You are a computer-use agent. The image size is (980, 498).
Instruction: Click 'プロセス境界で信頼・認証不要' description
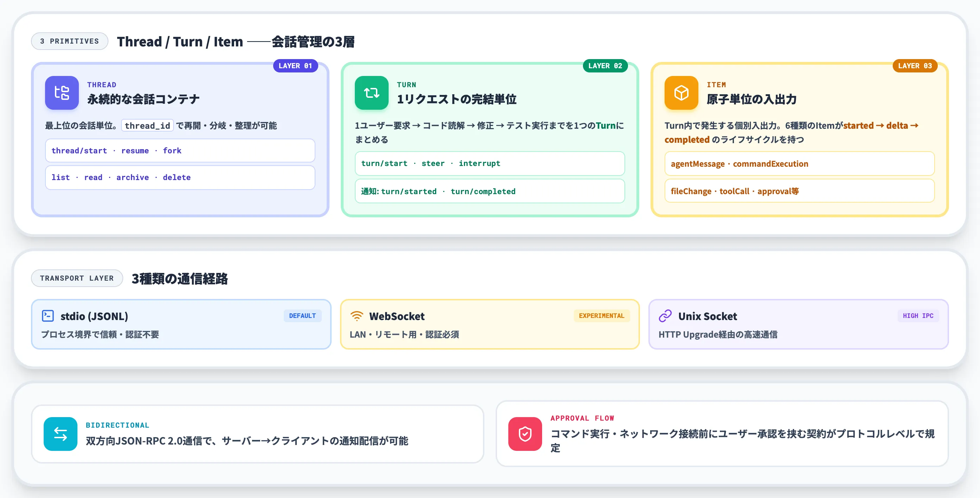[100, 334]
